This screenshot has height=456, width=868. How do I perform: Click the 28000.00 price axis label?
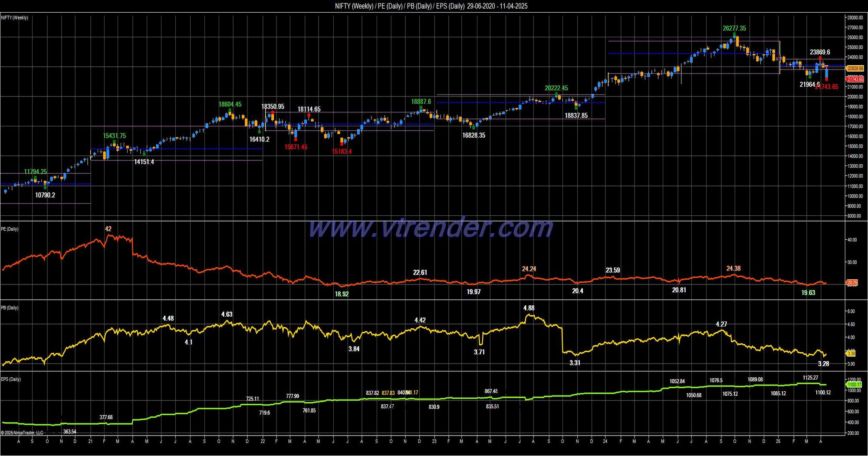pos(855,18)
